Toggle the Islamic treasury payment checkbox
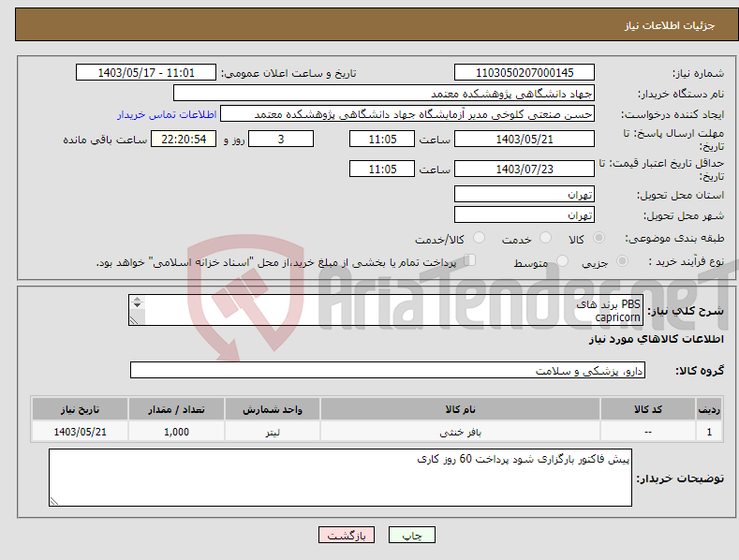 click(470, 259)
